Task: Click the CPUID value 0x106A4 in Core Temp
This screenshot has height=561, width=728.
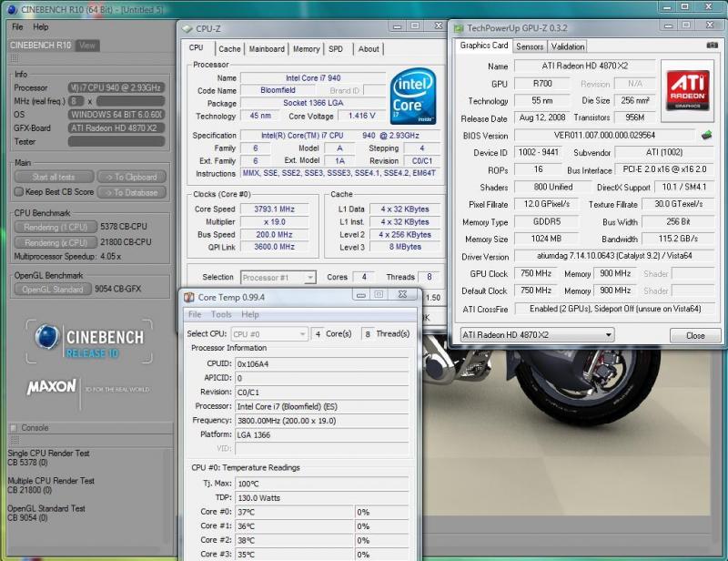Action: click(x=322, y=364)
